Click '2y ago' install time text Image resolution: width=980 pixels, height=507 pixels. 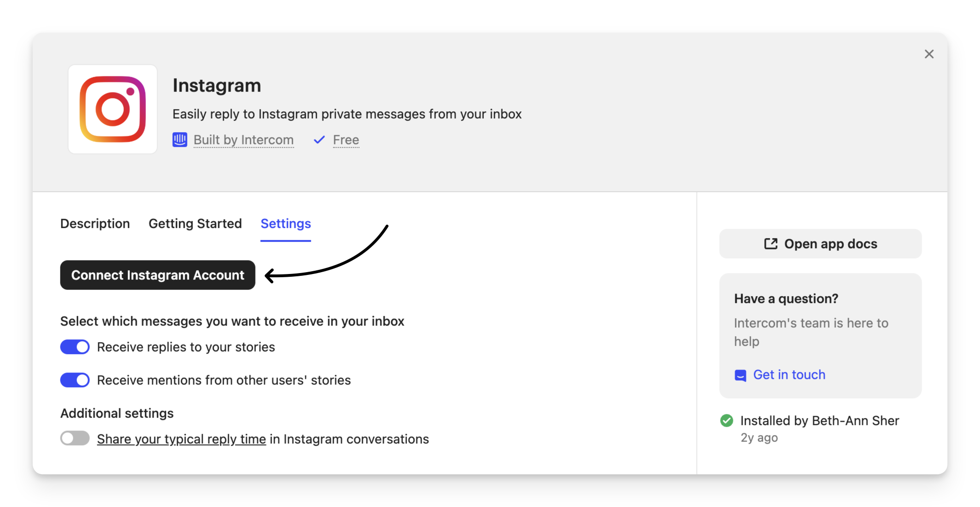point(759,438)
